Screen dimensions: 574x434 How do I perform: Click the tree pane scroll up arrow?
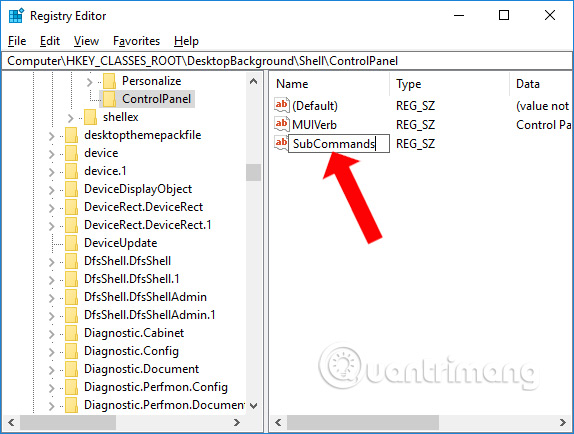253,81
